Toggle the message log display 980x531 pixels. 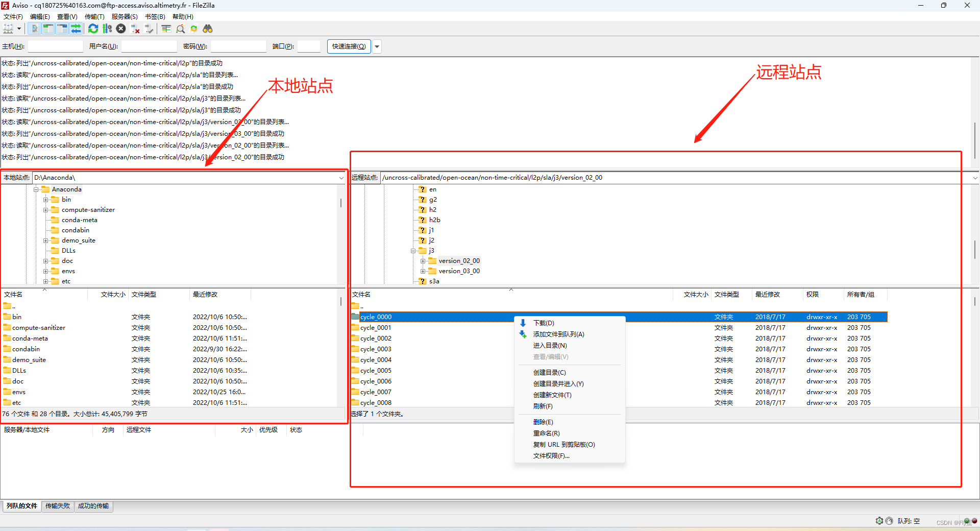(35, 29)
